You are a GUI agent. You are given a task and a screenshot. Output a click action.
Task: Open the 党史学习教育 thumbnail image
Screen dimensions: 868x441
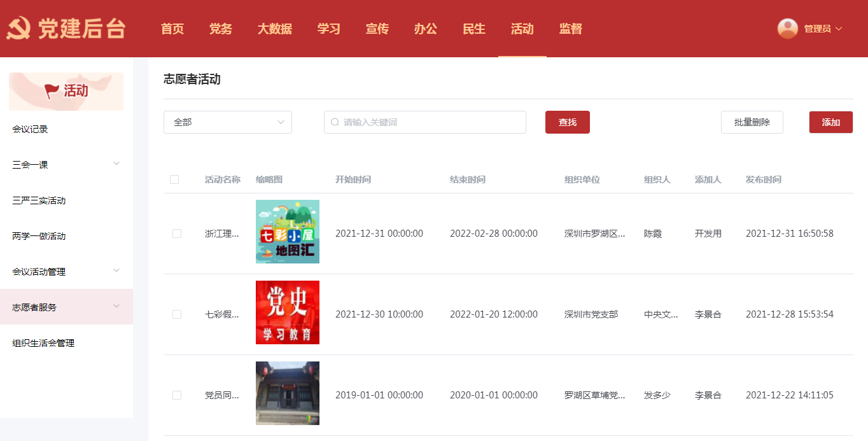[287, 312]
